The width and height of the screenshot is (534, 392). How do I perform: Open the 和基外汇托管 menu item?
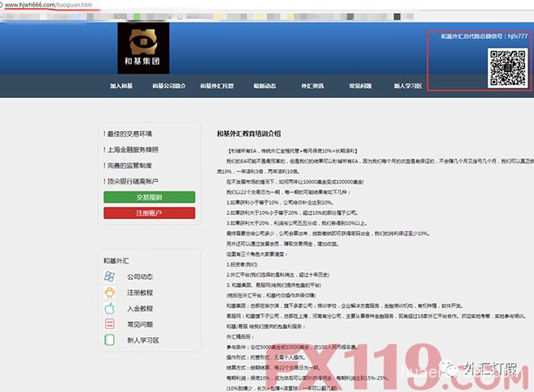click(217, 86)
